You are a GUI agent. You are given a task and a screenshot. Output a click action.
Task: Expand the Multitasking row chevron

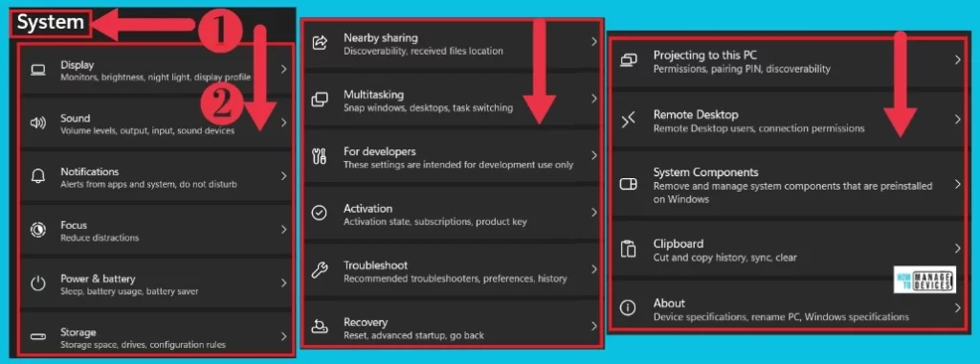point(593,99)
